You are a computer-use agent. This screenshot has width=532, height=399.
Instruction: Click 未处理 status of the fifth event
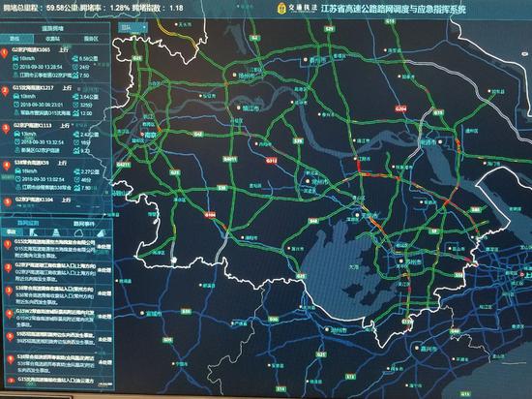point(104,339)
